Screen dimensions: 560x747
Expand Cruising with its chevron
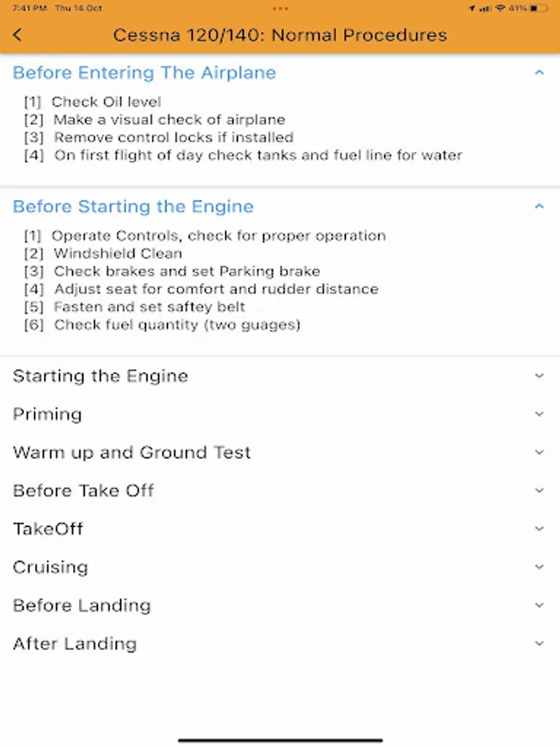click(539, 567)
